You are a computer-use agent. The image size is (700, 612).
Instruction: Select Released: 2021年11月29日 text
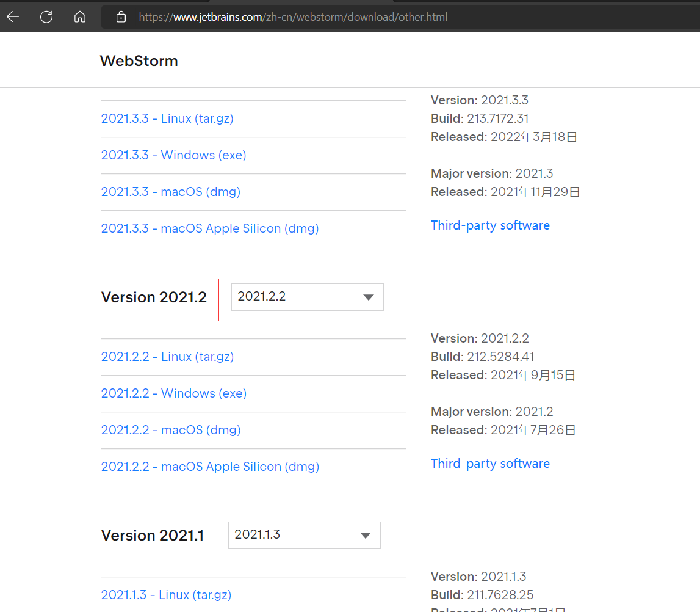pyautogui.click(x=505, y=192)
